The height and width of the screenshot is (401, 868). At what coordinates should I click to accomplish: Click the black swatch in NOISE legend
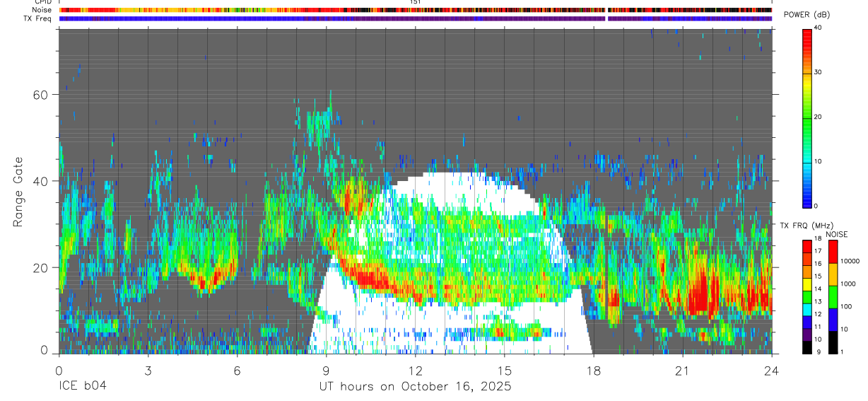click(833, 342)
